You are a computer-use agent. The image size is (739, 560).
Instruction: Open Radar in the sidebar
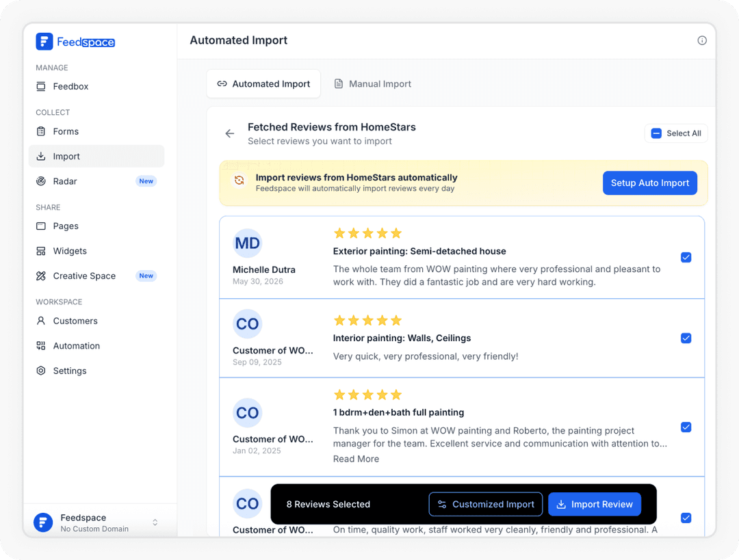[x=96, y=181]
